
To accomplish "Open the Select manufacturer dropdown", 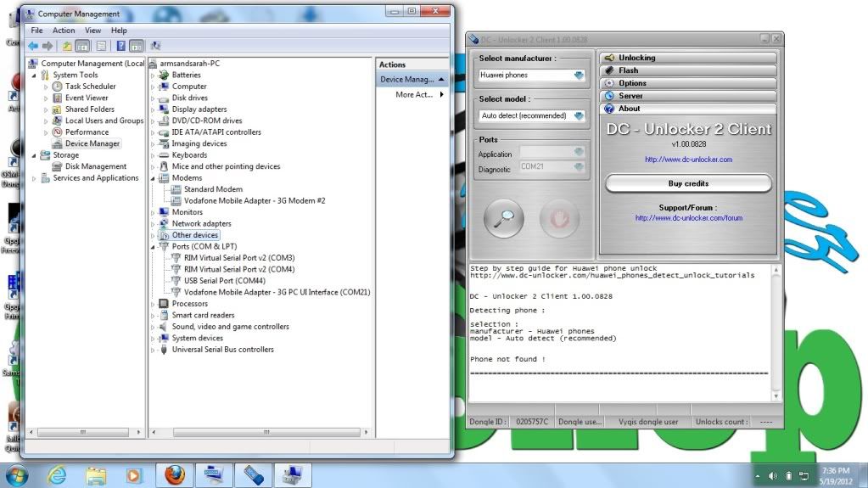I will click(x=579, y=75).
